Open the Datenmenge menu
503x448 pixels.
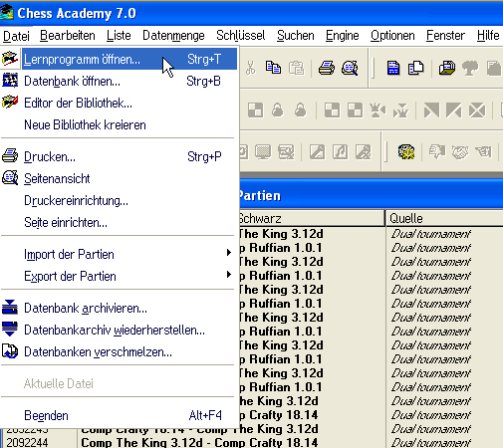click(x=173, y=36)
